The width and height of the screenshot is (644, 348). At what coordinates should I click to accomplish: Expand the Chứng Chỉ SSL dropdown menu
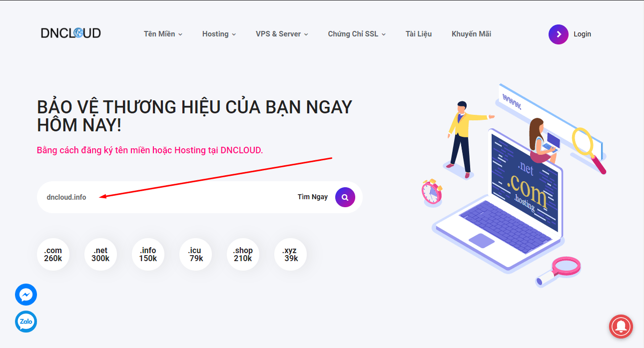pyautogui.click(x=357, y=34)
